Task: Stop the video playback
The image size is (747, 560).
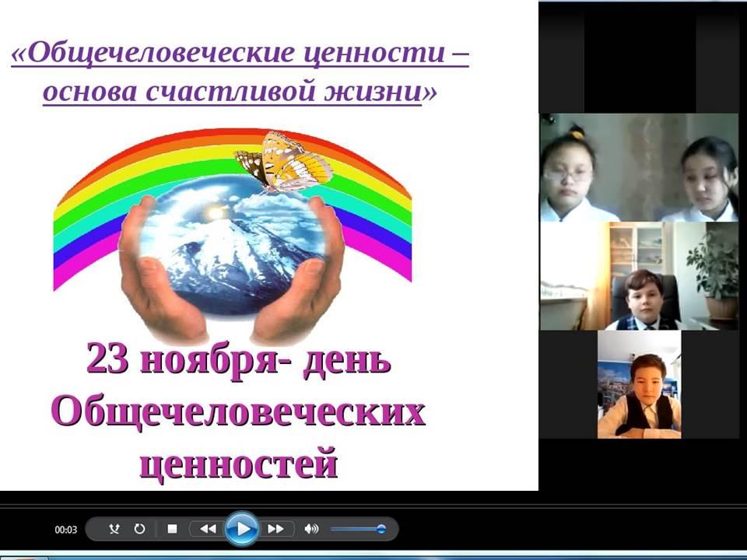Action: (173, 529)
